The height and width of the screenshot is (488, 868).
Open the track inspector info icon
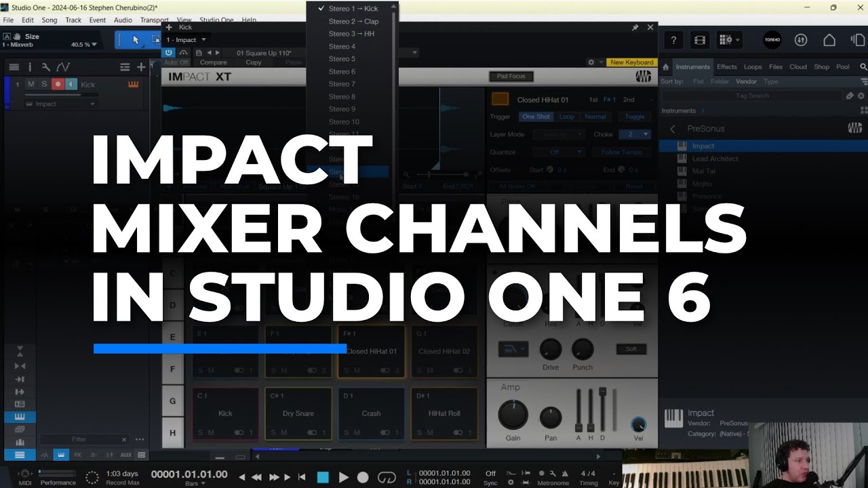tap(30, 67)
